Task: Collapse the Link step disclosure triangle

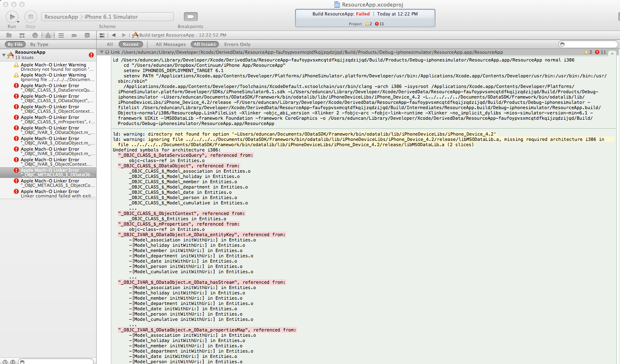Action: coord(102,52)
